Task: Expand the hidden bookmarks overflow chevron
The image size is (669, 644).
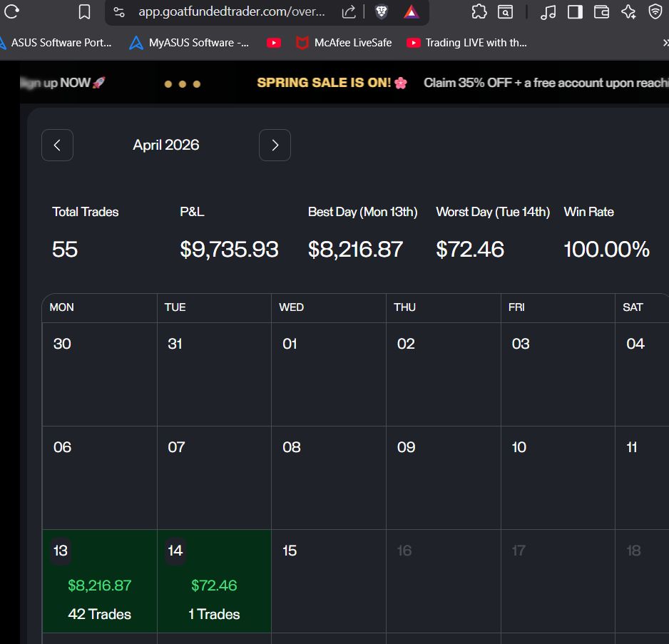Action: 665,43
